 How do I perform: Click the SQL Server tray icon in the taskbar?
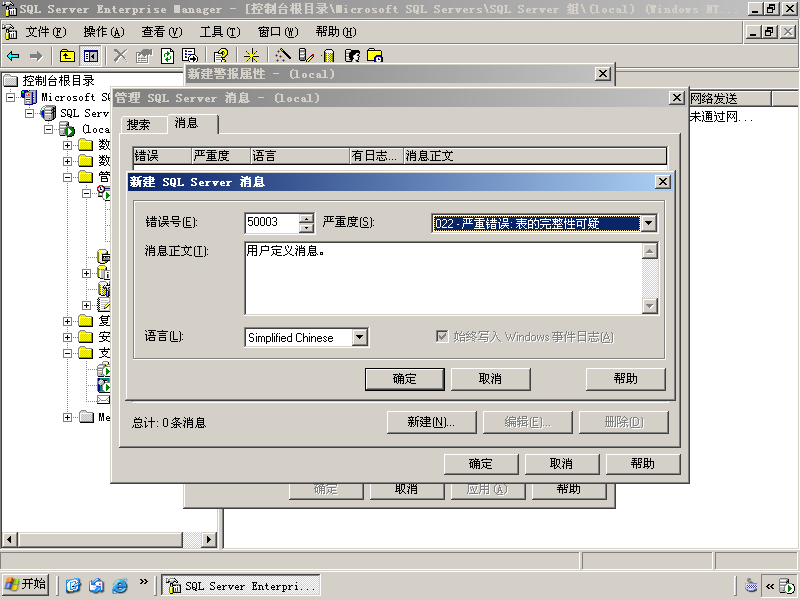pos(786,586)
